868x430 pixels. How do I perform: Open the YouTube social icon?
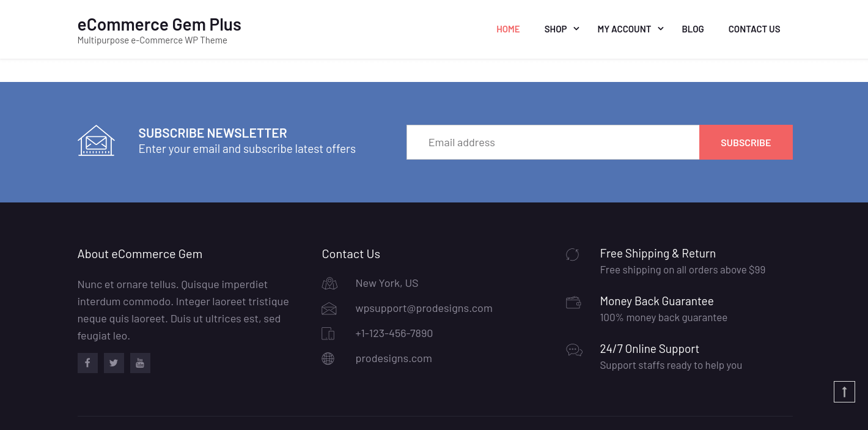(x=140, y=363)
